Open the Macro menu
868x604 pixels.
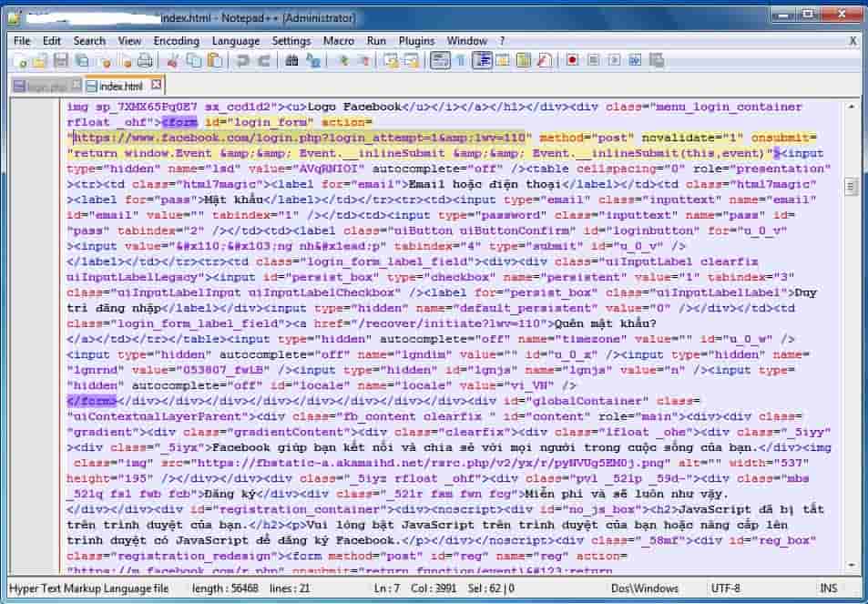pyautogui.click(x=339, y=40)
